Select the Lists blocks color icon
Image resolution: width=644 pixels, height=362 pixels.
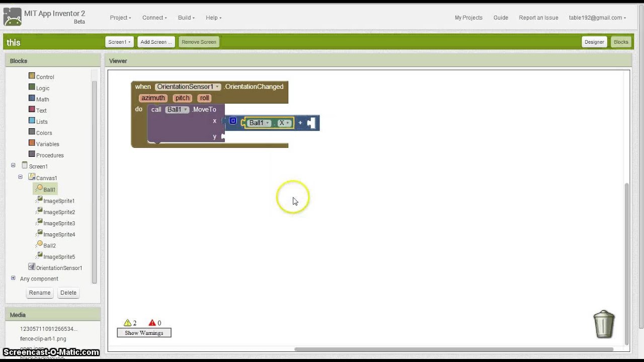[x=32, y=121]
